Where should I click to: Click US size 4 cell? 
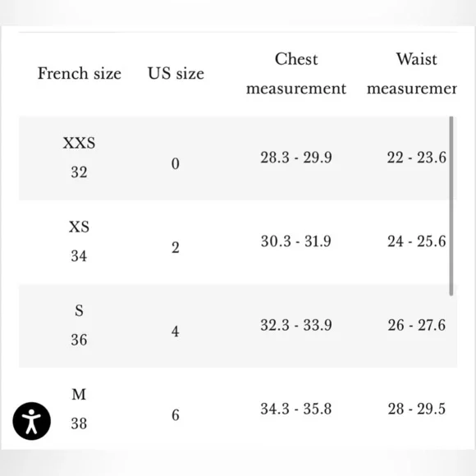pos(176,332)
